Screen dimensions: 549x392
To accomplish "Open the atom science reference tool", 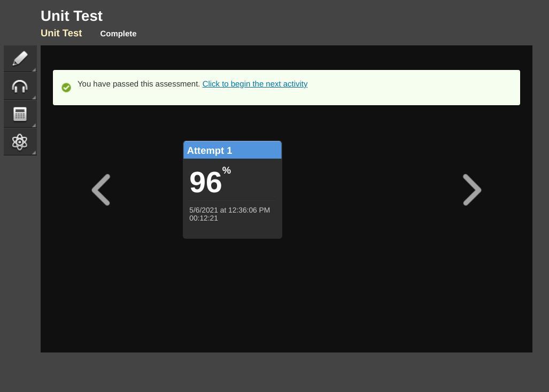I will [x=20, y=142].
